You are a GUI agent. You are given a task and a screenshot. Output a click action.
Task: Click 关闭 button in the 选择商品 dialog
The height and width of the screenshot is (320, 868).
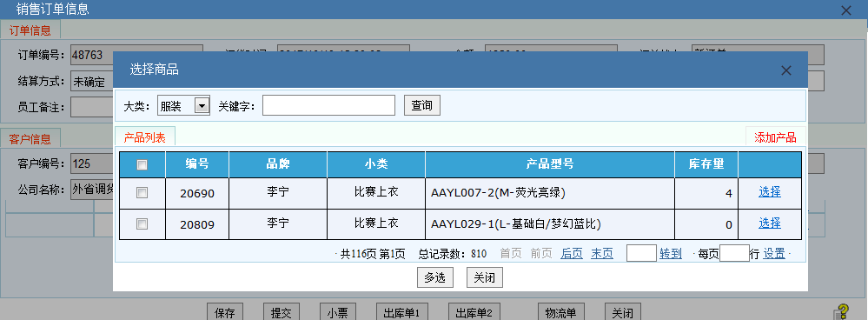point(484,278)
